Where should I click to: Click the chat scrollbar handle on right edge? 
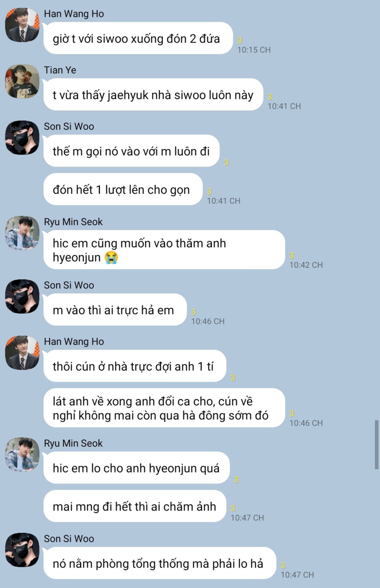pyautogui.click(x=376, y=444)
